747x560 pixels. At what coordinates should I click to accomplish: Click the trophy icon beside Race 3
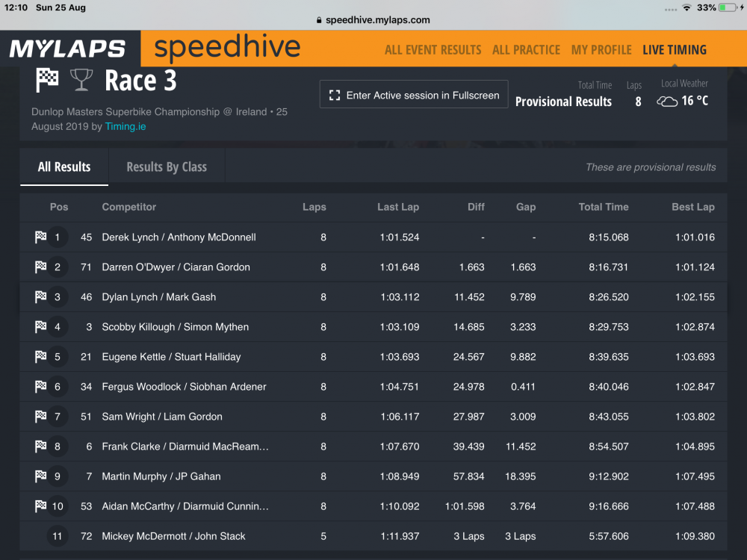[81, 80]
